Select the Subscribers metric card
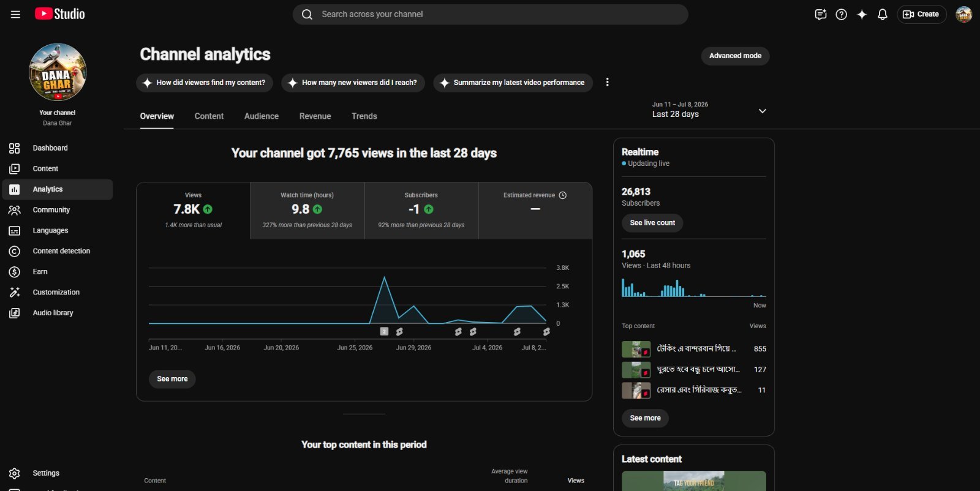This screenshot has width=980, height=491. 421,211
